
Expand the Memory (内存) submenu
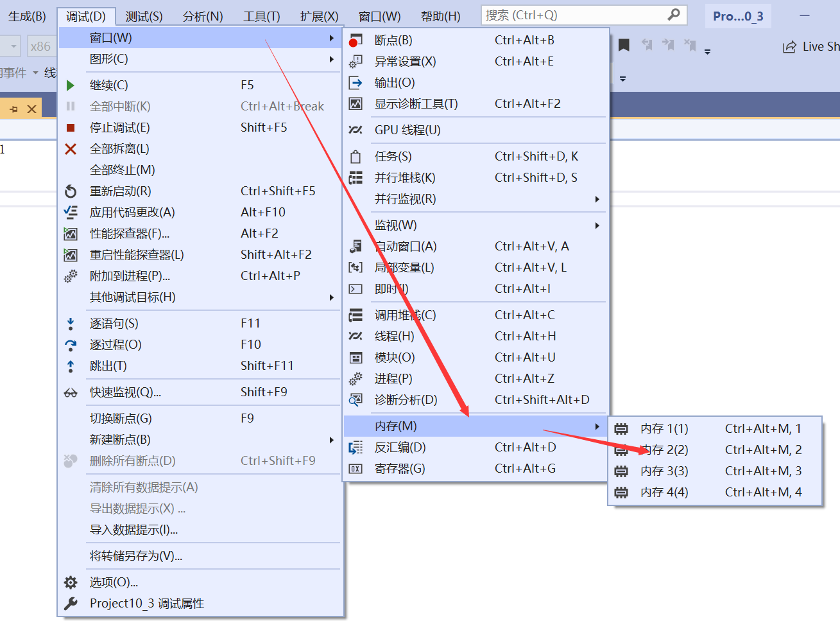click(x=597, y=426)
